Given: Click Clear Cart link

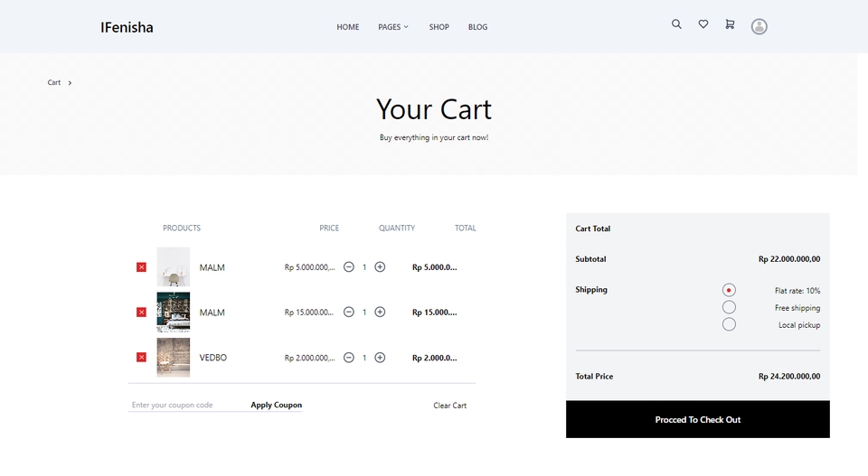Looking at the screenshot, I should click(449, 406).
